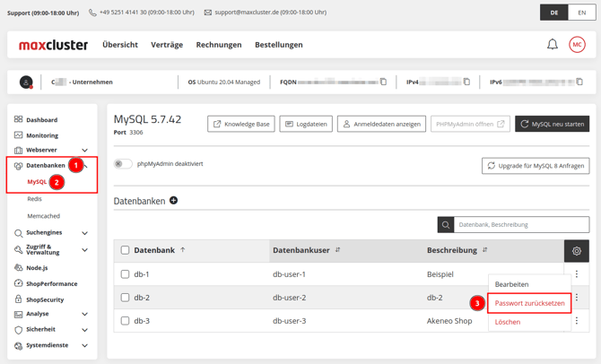
Task: Open table settings gear icon
Action: [576, 251]
